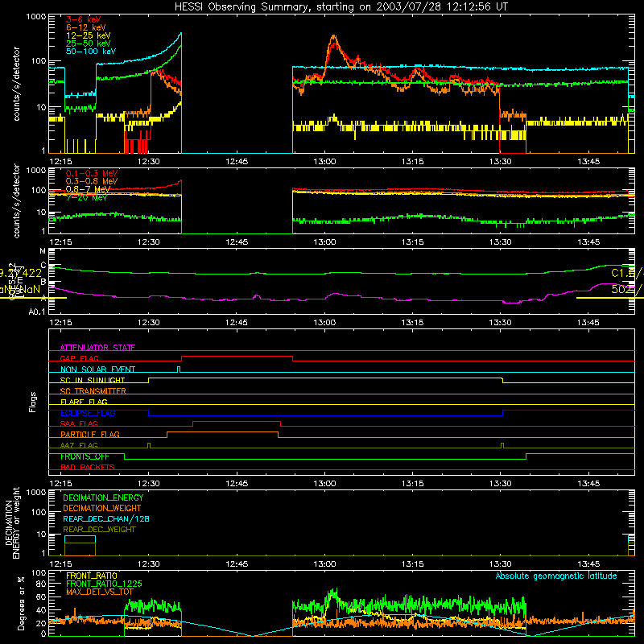Select the orange 6-12 keV legend label

click(86, 27)
